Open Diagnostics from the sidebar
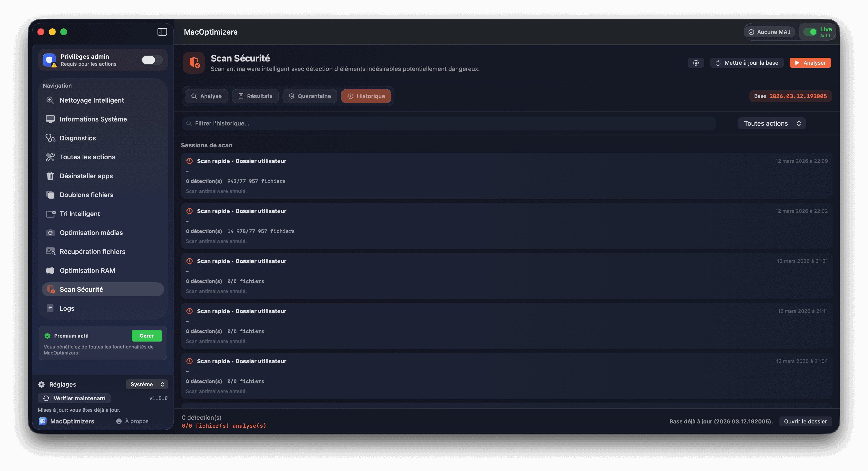The image size is (868, 471). [x=77, y=138]
